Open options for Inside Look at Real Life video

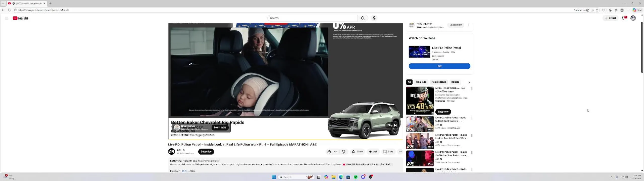coord(472,135)
